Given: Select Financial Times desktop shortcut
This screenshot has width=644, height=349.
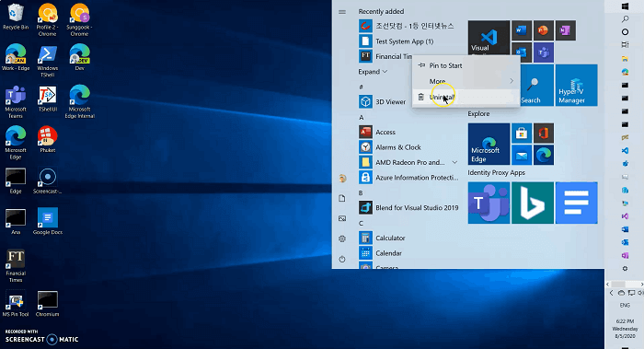Looking at the screenshot, I should pyautogui.click(x=16, y=265).
